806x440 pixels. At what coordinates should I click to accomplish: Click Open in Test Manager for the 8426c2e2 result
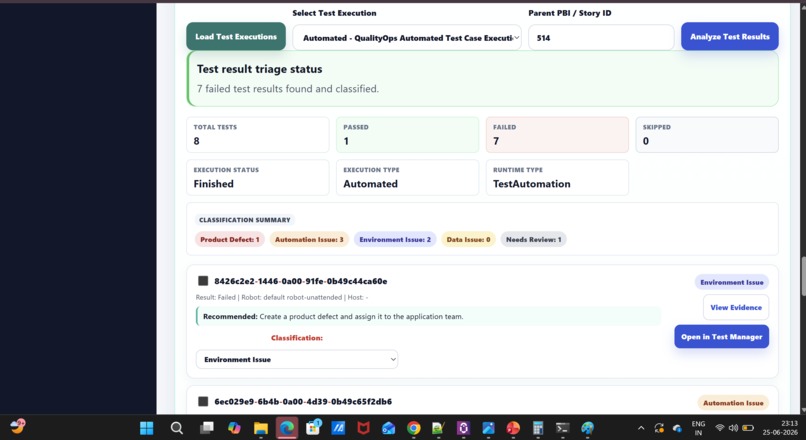point(722,337)
